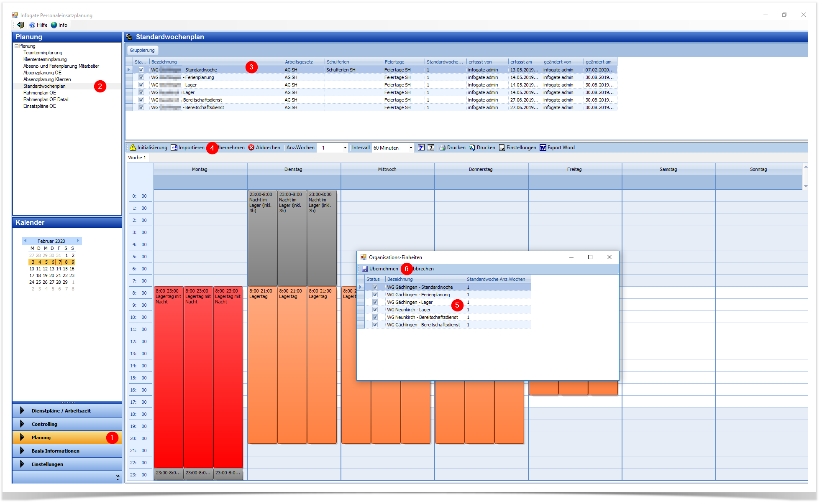Viewport: 822px width, 504px height.
Task: Click the Sonntag day column header
Action: pyautogui.click(x=758, y=169)
